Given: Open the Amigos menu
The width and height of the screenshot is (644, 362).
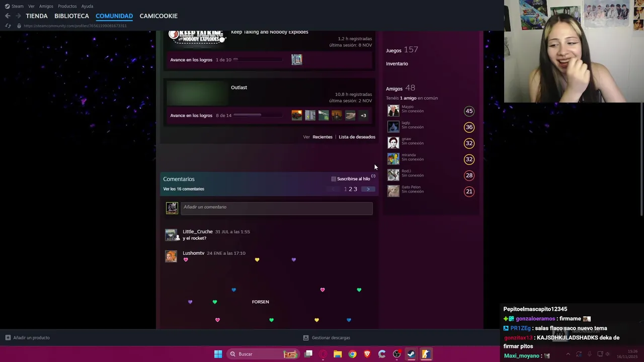Looking at the screenshot, I should point(46,6).
